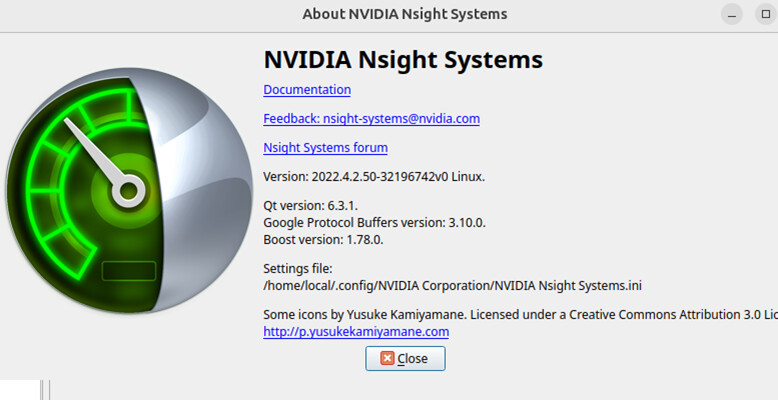
Task: Click the About NVIDIA Nsight Systems title bar
Action: coord(404,14)
